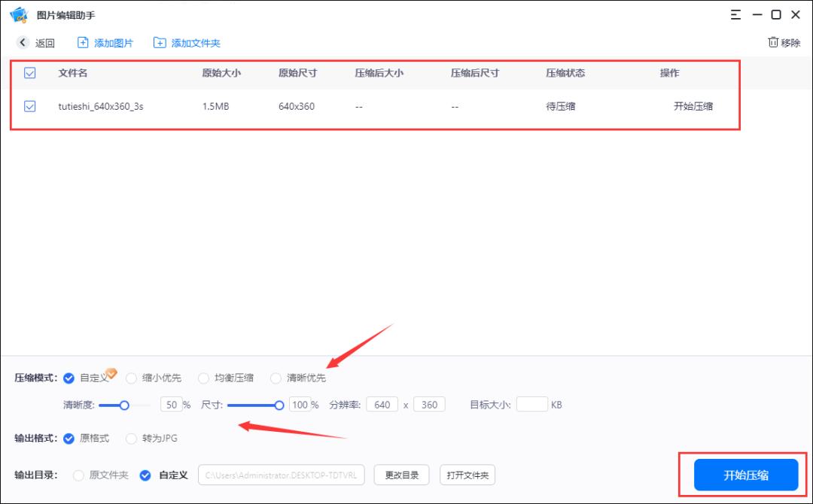
Task: Select the 清晰优先 compression mode
Action: click(276, 378)
